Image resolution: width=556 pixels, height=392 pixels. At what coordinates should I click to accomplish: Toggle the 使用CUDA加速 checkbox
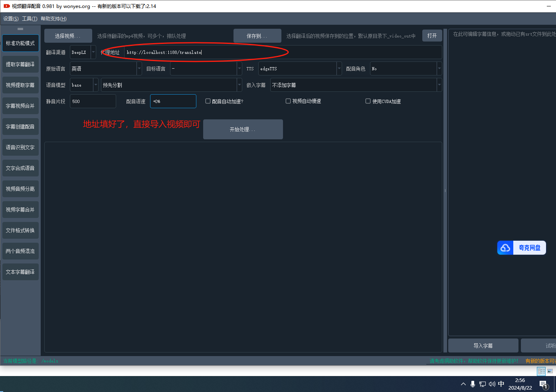[368, 101]
